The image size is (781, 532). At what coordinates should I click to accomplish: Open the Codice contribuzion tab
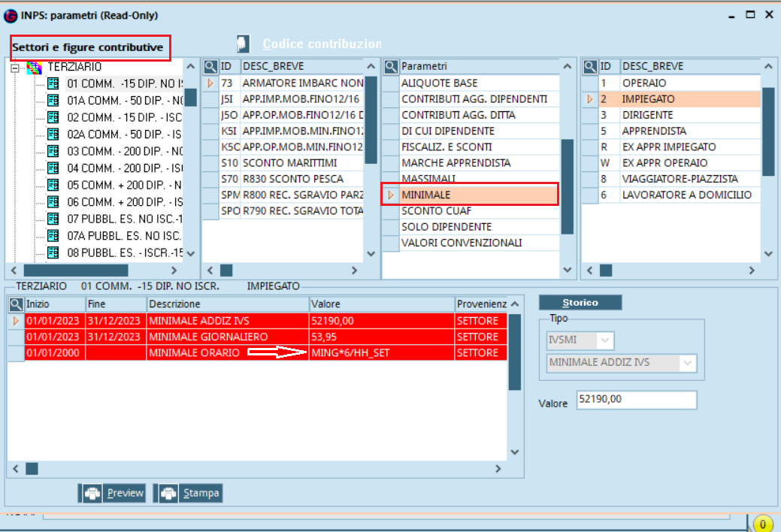322,44
